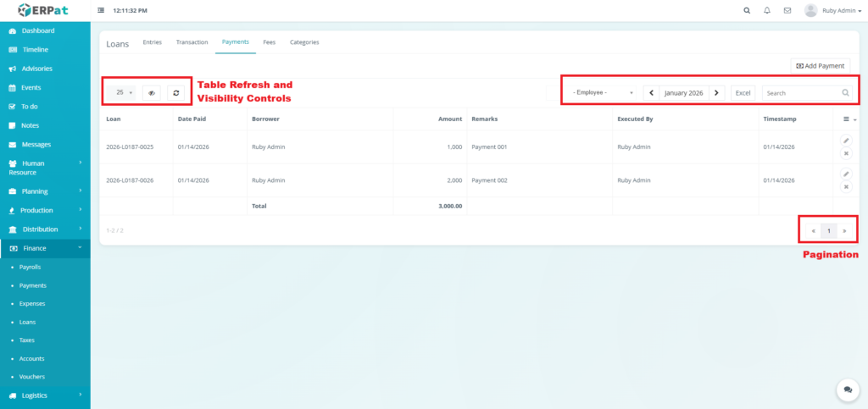Switch to the Transaction tab
This screenshot has height=409, width=868.
pos(192,41)
